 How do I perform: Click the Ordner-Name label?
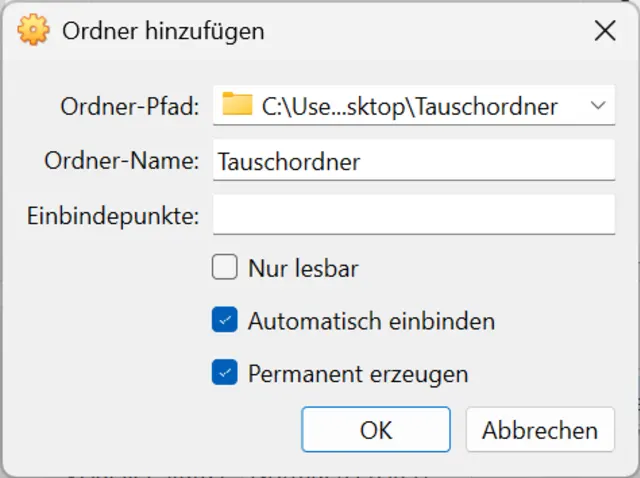tap(122, 161)
